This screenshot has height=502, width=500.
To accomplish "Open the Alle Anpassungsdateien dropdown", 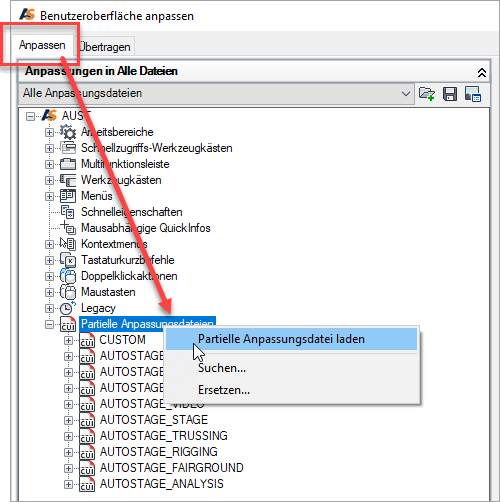I will coord(216,93).
